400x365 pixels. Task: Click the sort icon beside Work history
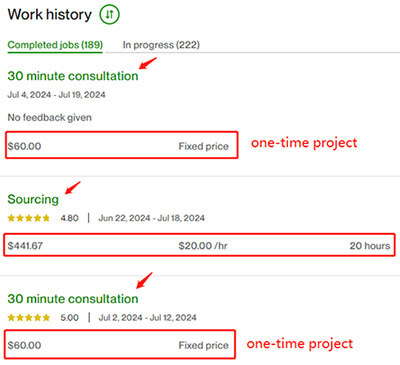pyautogui.click(x=109, y=14)
